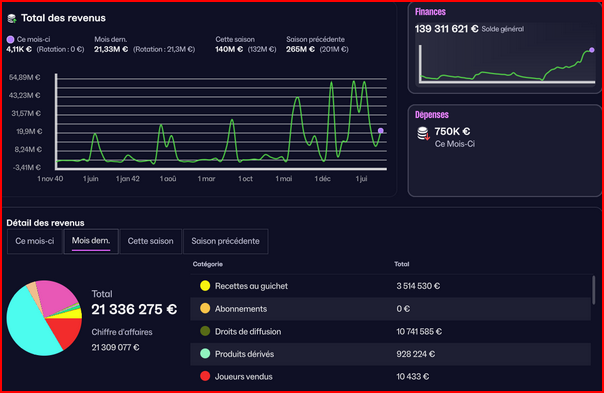This screenshot has width=604, height=393.
Task: Select the Recettes au guichet row label
Action: point(251,286)
